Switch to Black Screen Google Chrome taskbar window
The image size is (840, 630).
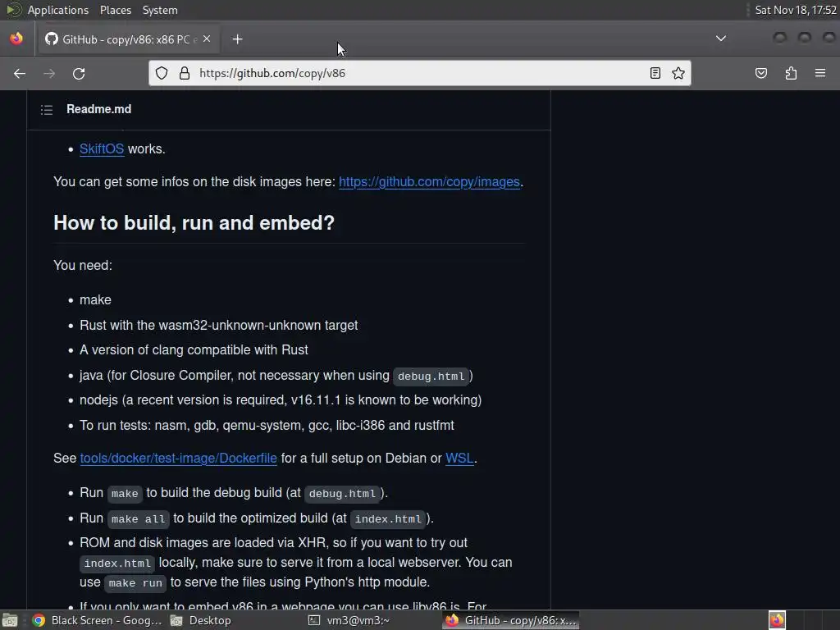97,620
